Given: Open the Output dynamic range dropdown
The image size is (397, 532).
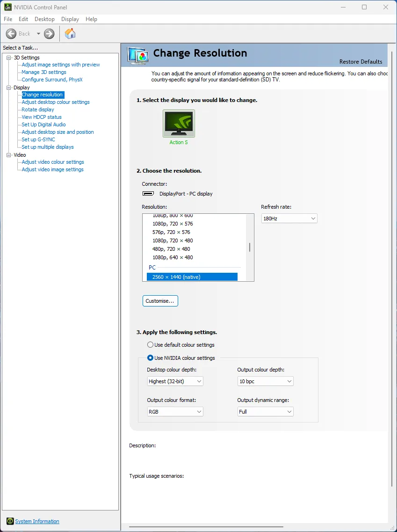Looking at the screenshot, I should 265,412.
